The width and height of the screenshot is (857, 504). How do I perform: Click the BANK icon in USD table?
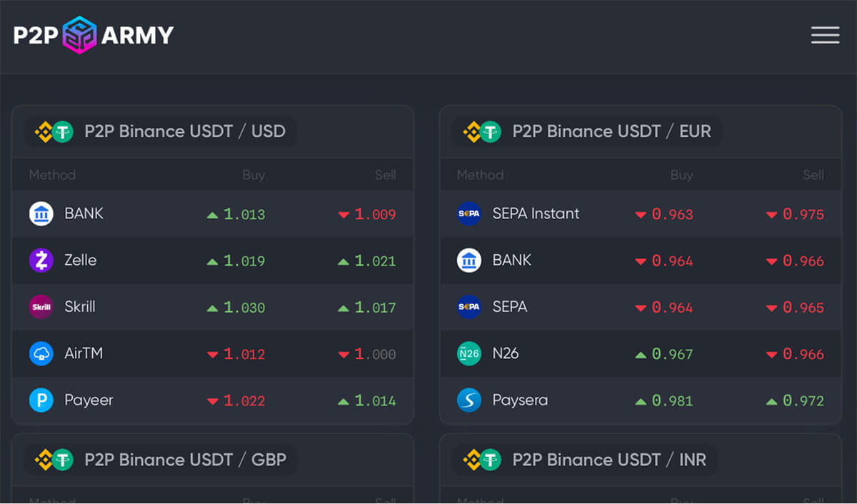tap(41, 213)
